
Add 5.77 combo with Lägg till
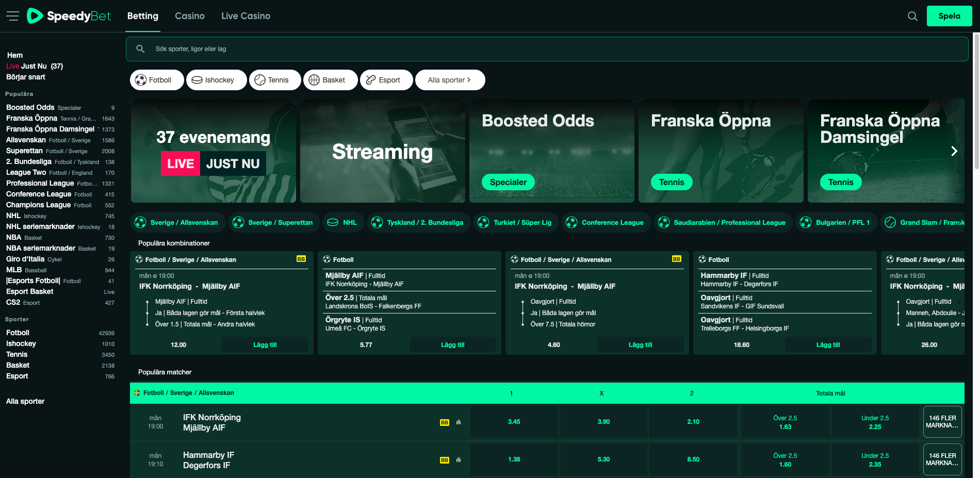453,344
